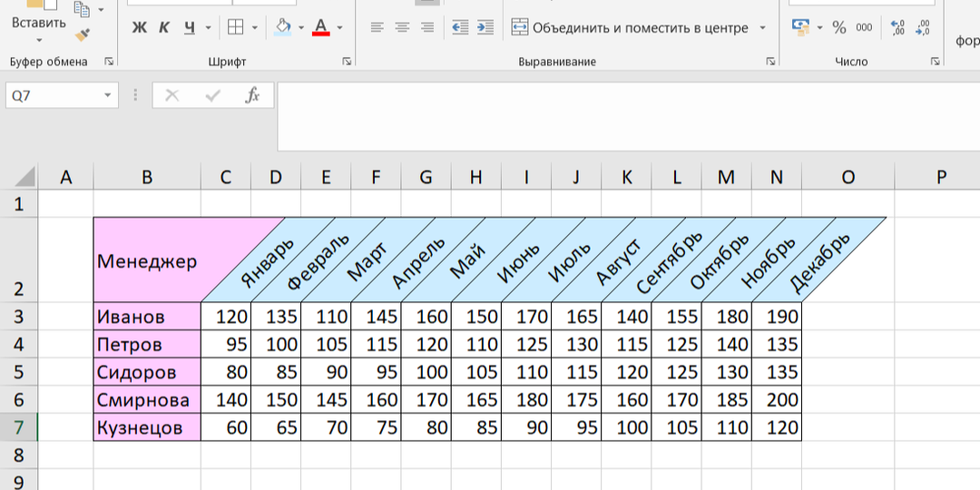The height and width of the screenshot is (490, 980).
Task: Open Name Box dropdown arrow
Action: tap(107, 95)
